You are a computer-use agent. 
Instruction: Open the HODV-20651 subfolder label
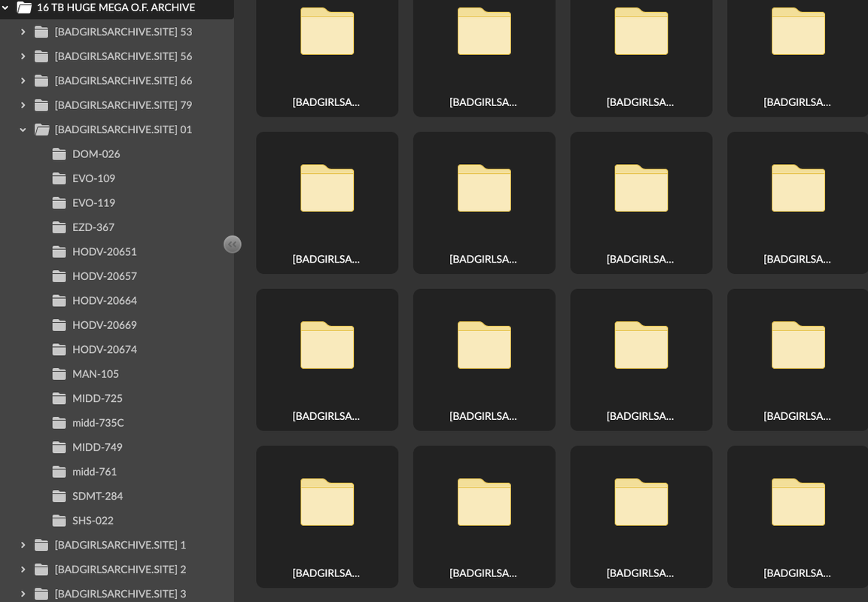tap(105, 252)
